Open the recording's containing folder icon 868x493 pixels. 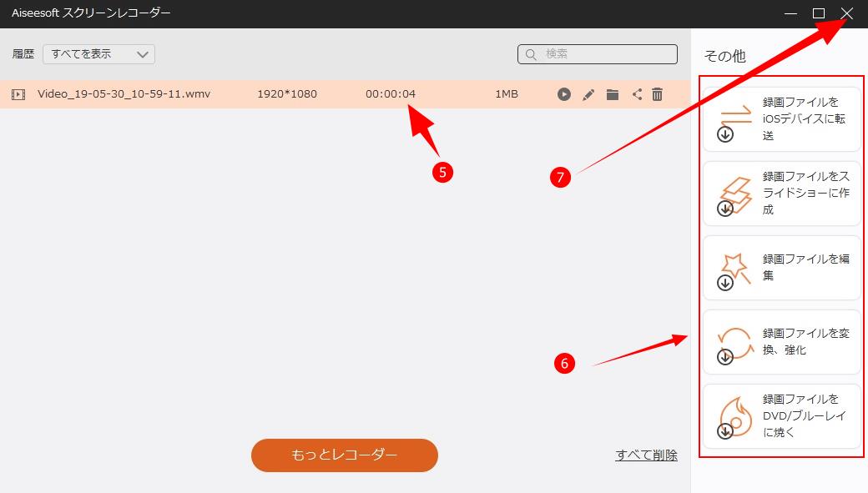(x=613, y=94)
